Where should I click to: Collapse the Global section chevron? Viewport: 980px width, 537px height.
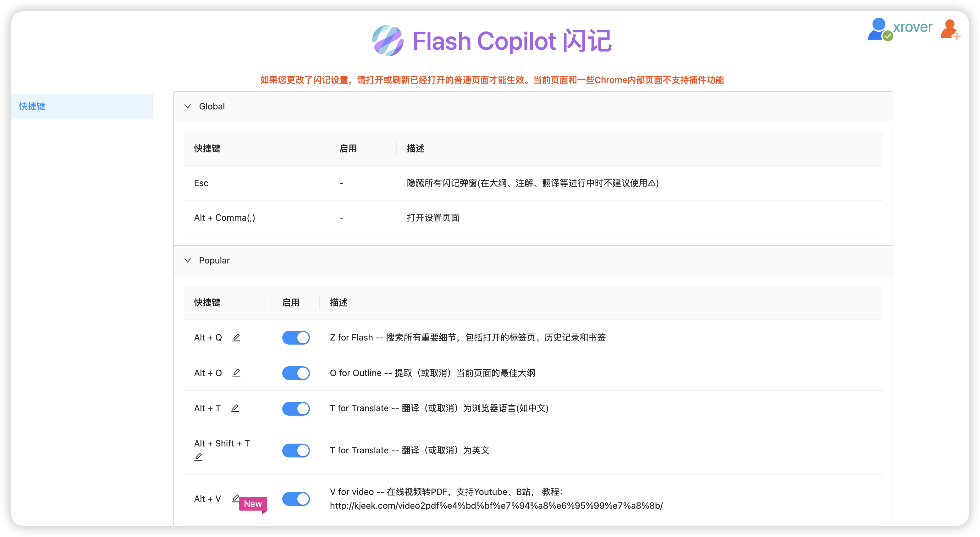pos(188,106)
